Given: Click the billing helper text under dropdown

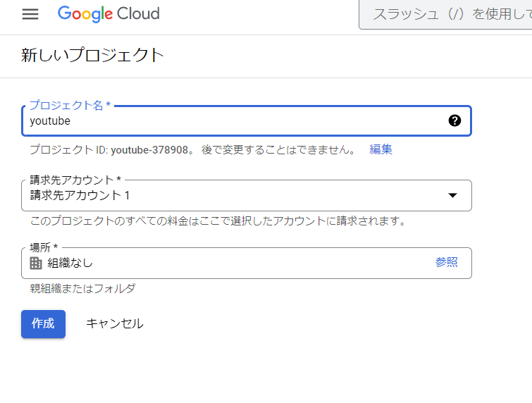Looking at the screenshot, I should pos(218,221).
